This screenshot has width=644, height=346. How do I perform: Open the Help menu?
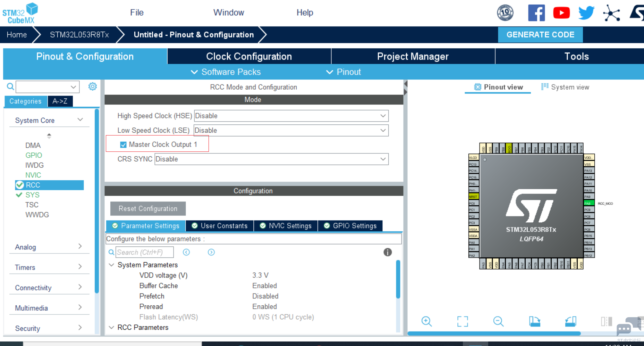(305, 13)
